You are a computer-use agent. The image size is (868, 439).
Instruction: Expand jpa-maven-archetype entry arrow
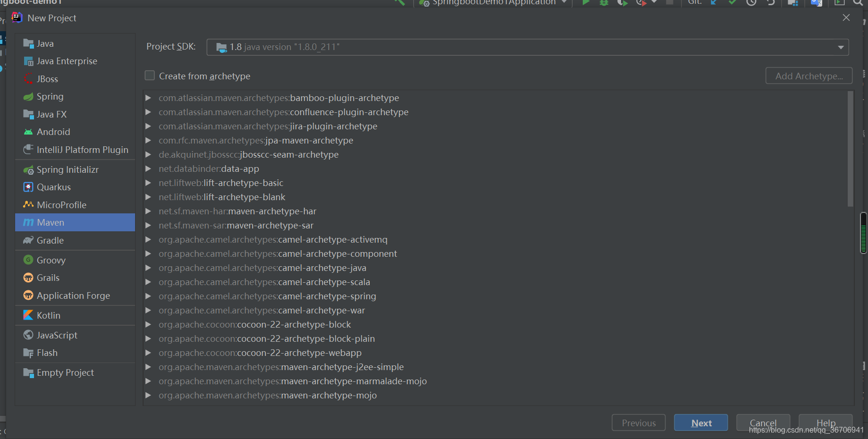pyautogui.click(x=148, y=140)
